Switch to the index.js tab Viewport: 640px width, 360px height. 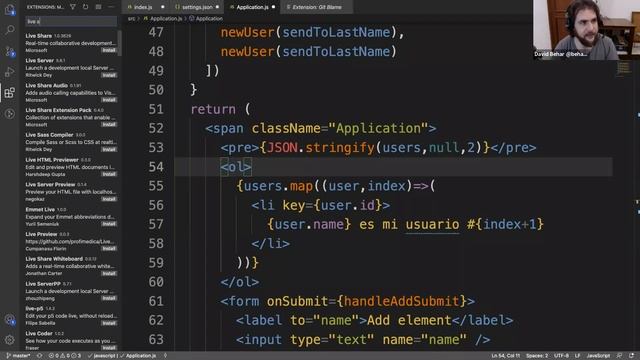coord(144,7)
